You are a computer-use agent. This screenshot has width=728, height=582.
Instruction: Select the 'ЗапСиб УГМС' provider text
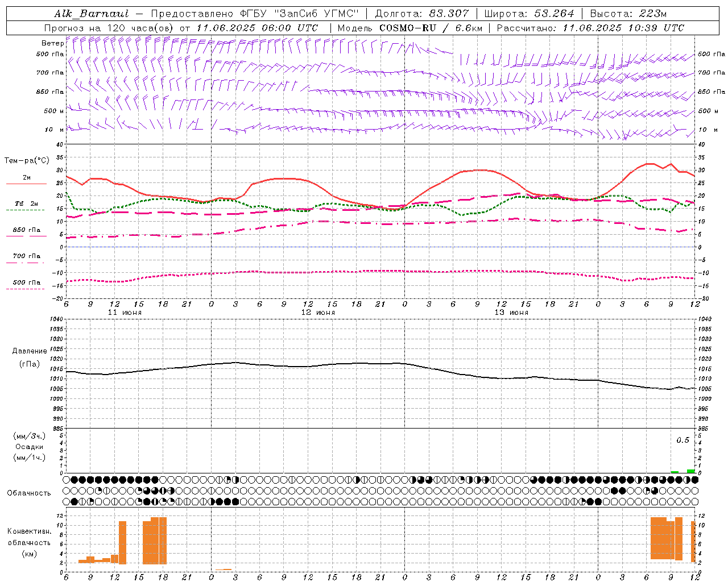[x=316, y=14]
